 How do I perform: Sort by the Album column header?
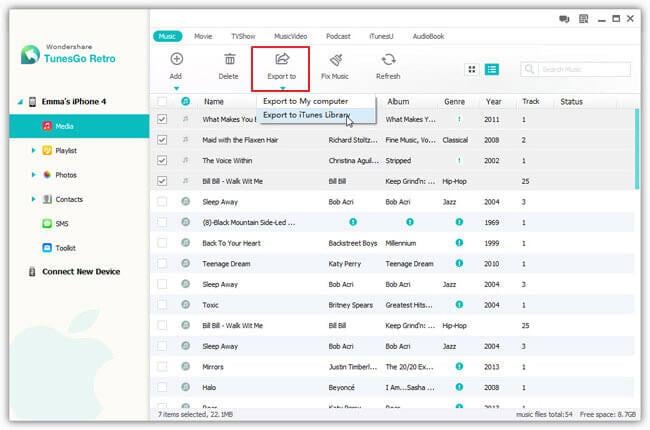point(398,101)
